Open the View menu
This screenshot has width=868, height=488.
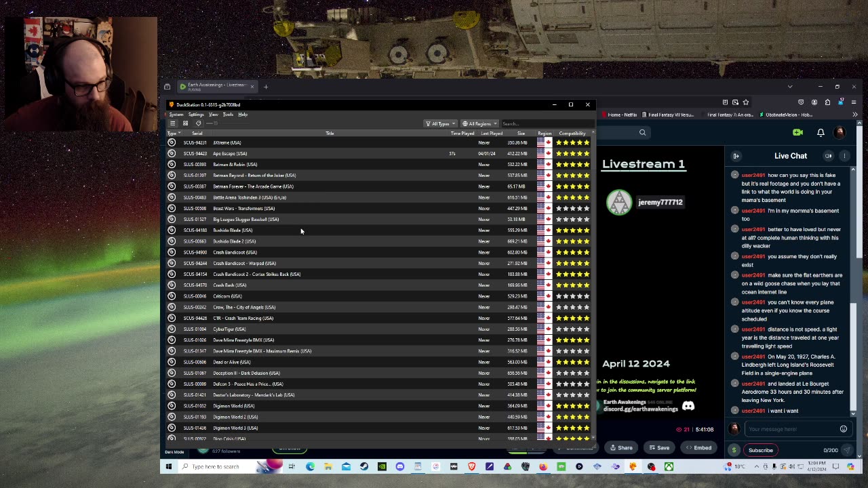(214, 115)
